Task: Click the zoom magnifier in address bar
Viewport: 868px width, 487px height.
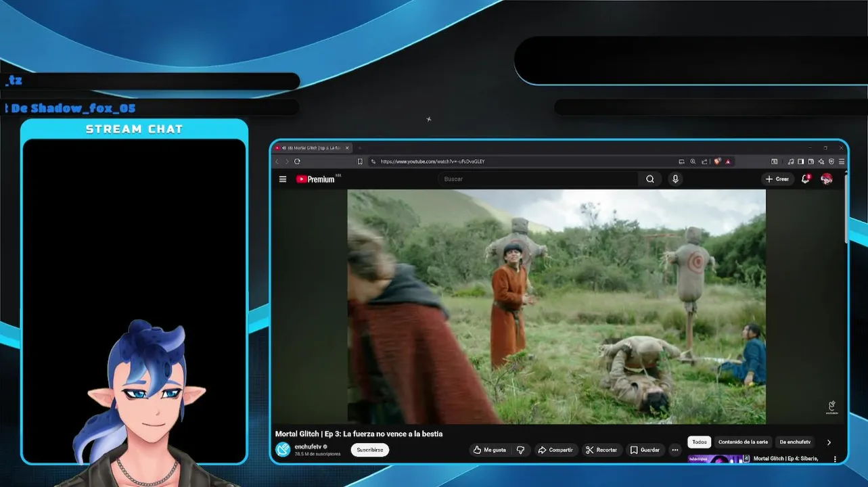Action: pos(693,162)
